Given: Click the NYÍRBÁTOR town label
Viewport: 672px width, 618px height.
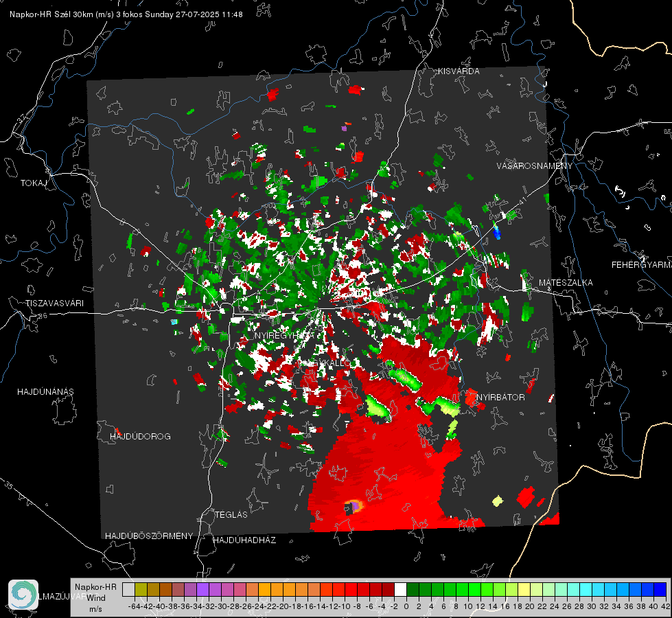Looking at the screenshot, I should coord(500,398).
